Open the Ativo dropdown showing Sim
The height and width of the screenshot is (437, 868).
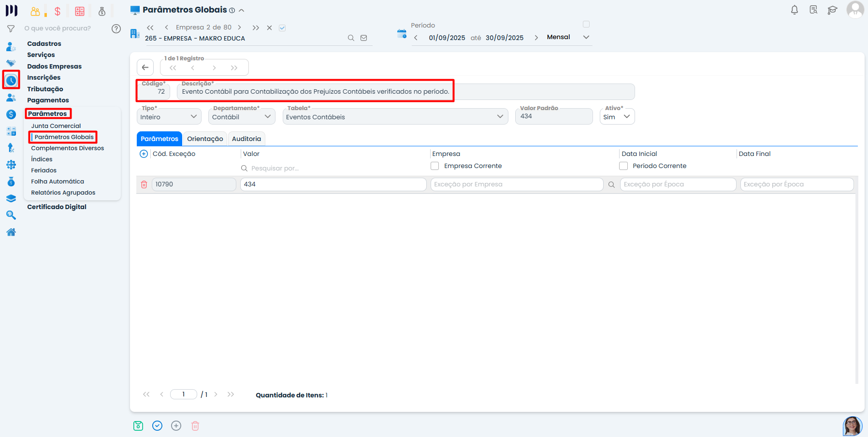[617, 117]
